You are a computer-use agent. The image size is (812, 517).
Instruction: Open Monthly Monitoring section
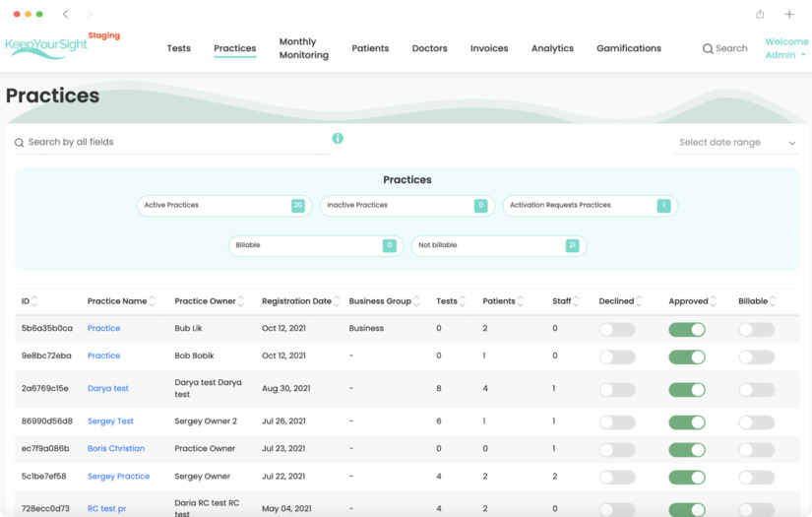303,48
